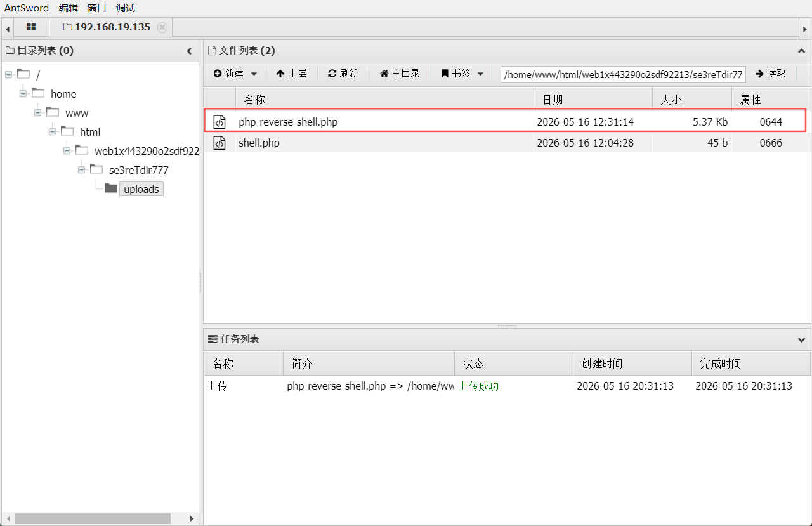Open the 窗口 menu
812x526 pixels.
96,8
